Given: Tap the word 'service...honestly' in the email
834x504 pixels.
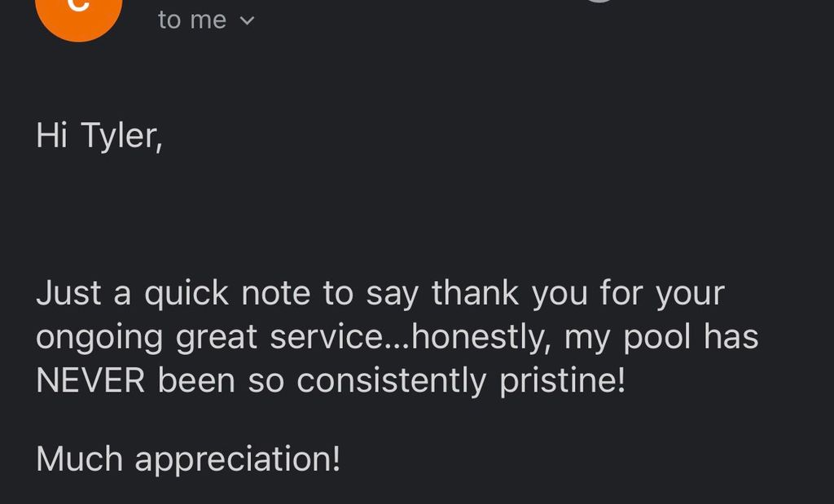Looking at the screenshot, I should click(410, 338).
